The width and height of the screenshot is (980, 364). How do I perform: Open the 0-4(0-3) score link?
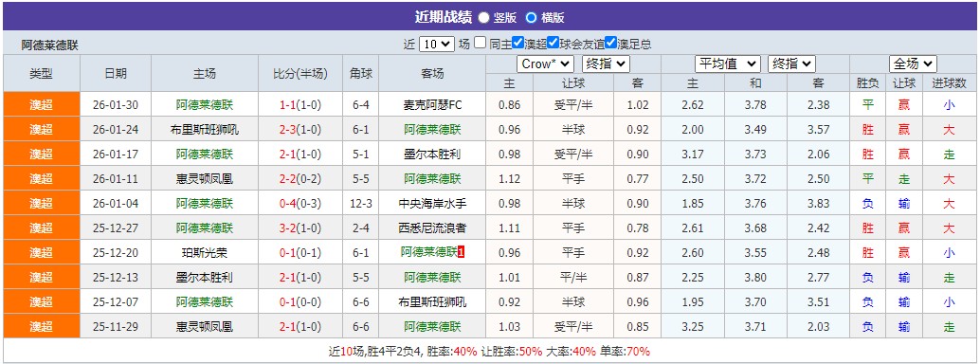[x=300, y=203]
